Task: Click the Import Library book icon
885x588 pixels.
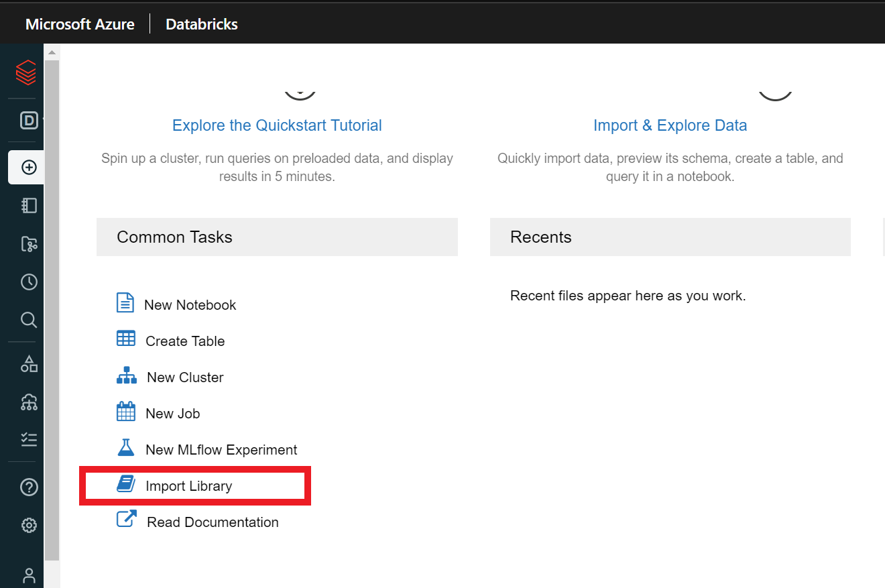Action: click(126, 484)
